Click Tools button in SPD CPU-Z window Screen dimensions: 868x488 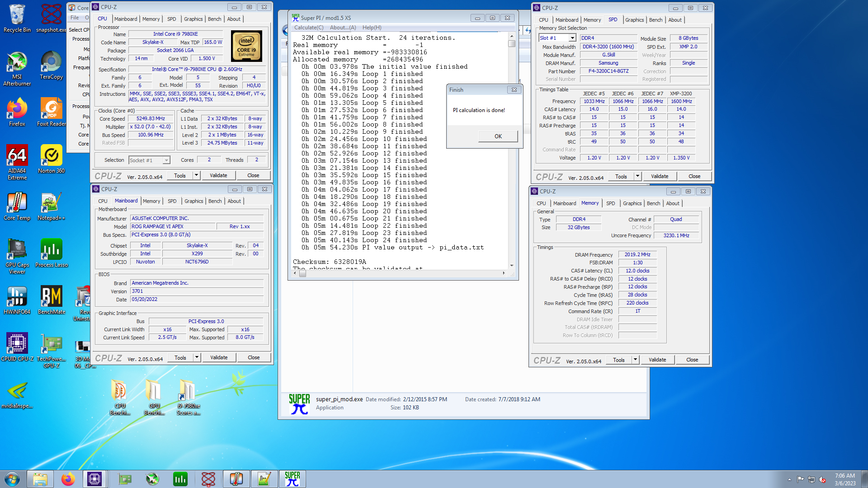pyautogui.click(x=621, y=176)
